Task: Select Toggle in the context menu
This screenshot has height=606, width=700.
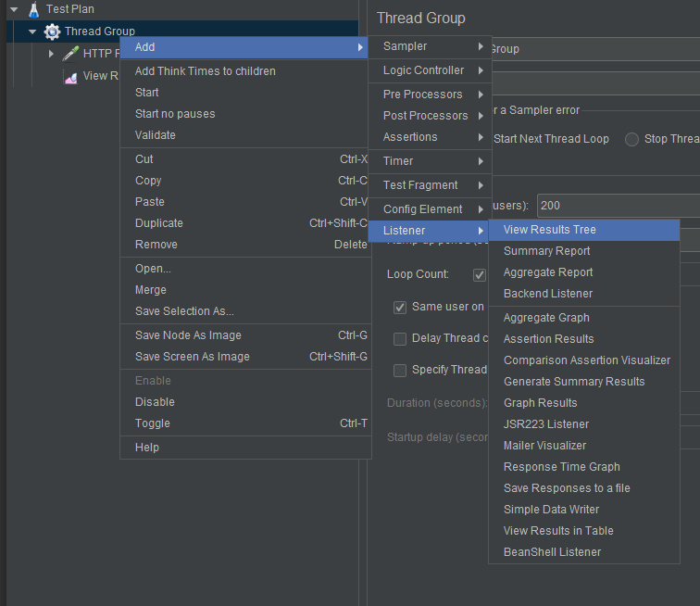Action: pyautogui.click(x=244, y=423)
